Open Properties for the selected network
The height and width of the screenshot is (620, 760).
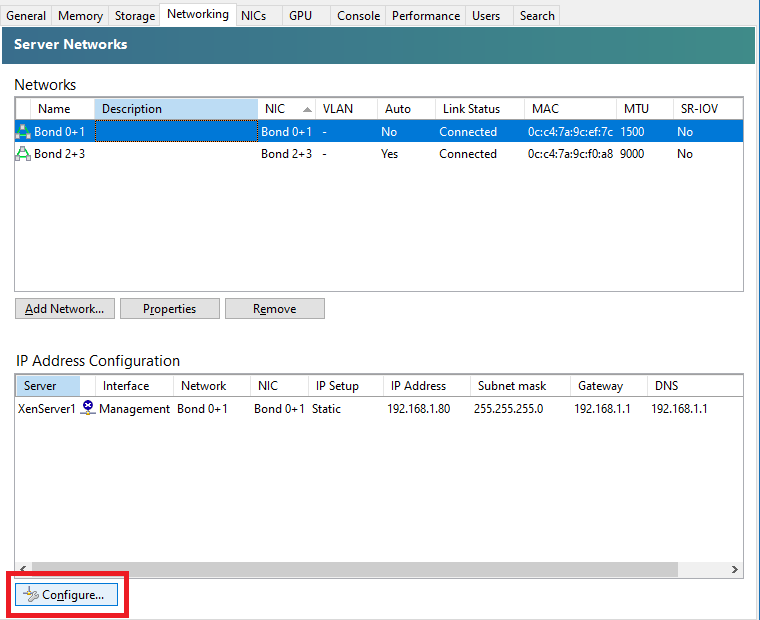[169, 309]
